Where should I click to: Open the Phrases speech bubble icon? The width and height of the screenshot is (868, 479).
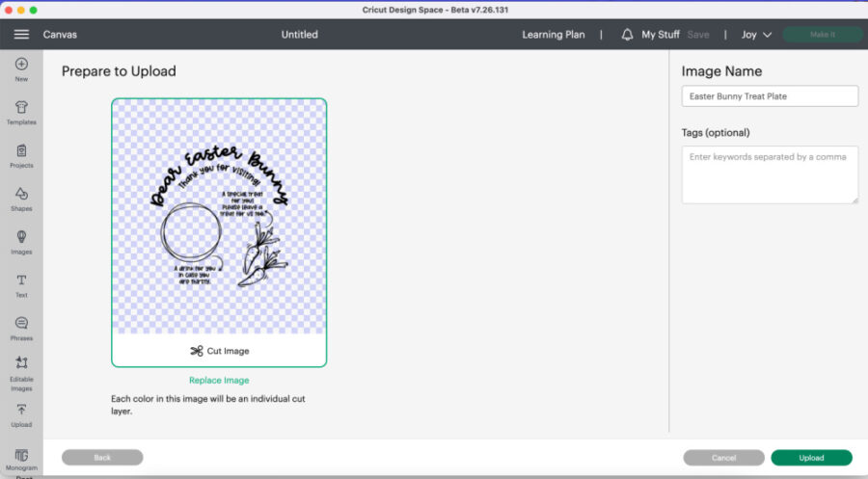pyautogui.click(x=21, y=324)
